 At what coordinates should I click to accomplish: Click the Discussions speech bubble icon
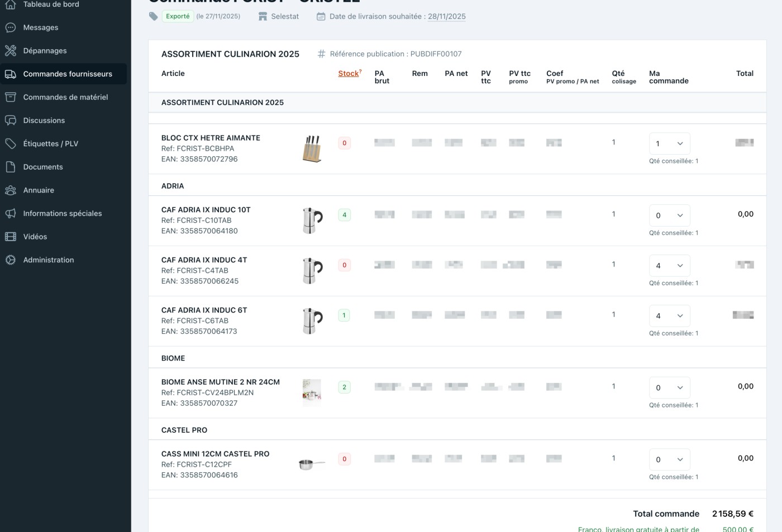(10, 120)
